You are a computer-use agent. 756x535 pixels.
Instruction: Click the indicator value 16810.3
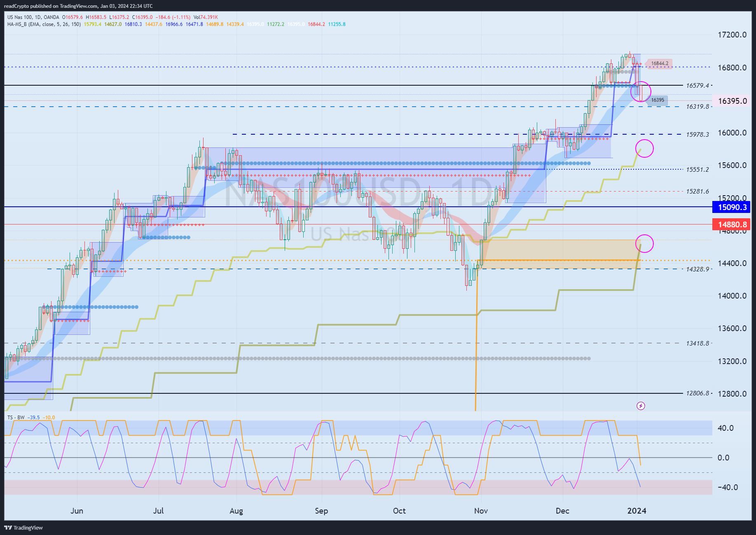[133, 24]
